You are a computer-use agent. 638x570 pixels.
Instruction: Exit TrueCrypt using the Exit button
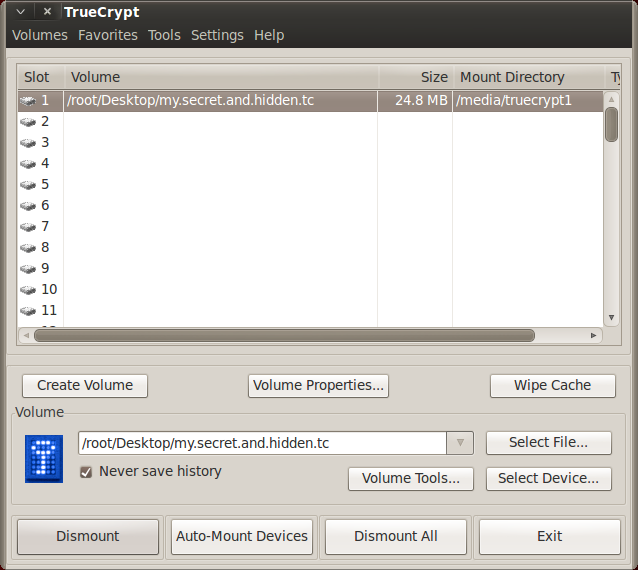tap(549, 537)
